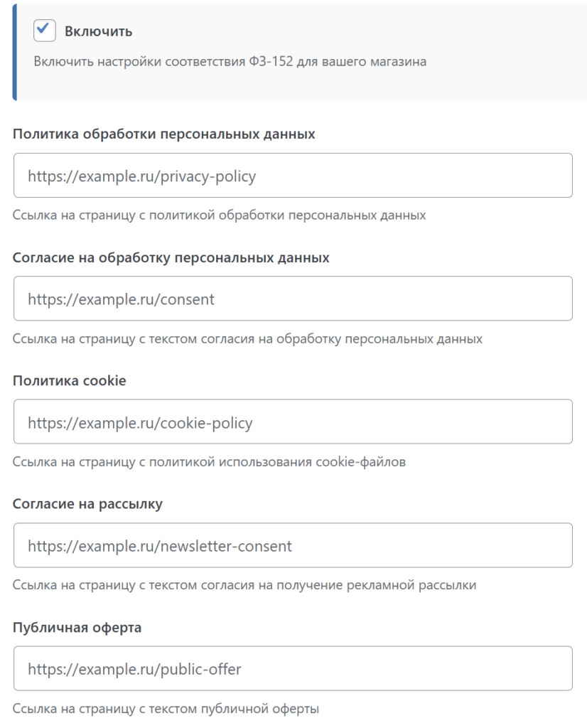Click the Согласие на обработку персональных данных label
This screenshot has height=728, width=587.
171,257
